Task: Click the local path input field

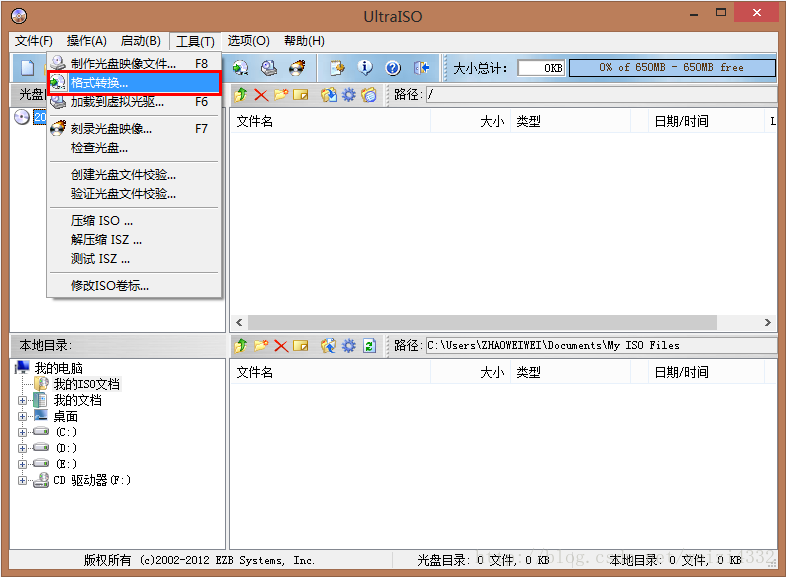Action: tap(601, 345)
